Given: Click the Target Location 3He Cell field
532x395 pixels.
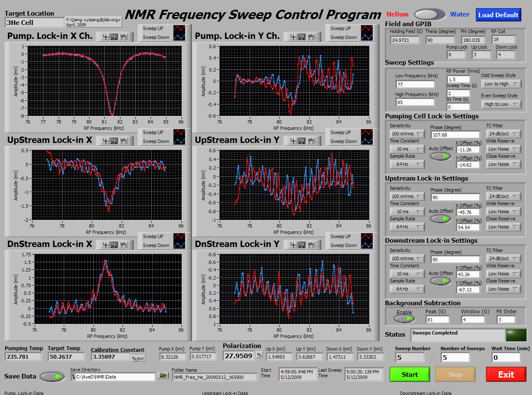Looking at the screenshot, I should click(x=34, y=22).
